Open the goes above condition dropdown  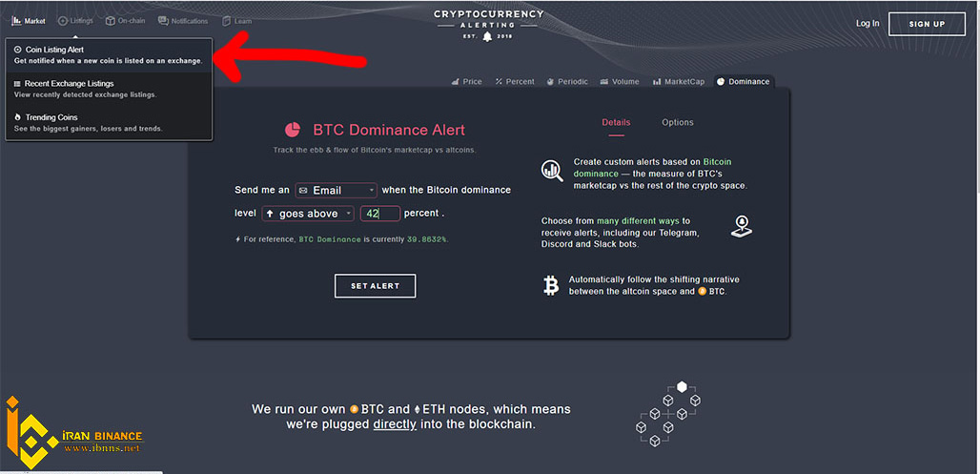pos(308,214)
